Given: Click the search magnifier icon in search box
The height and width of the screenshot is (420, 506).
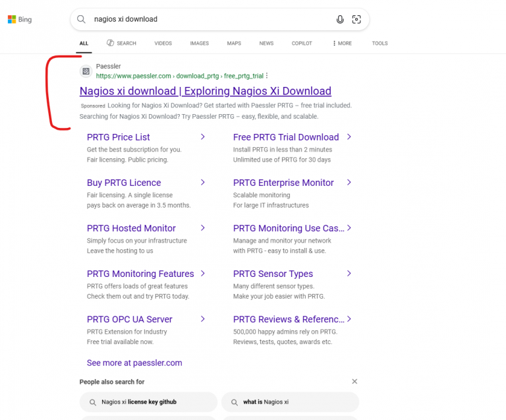Looking at the screenshot, I should 82,20.
